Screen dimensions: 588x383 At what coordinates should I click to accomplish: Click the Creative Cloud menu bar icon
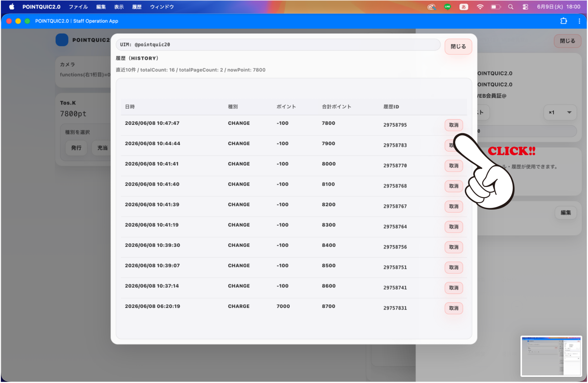pyautogui.click(x=431, y=7)
